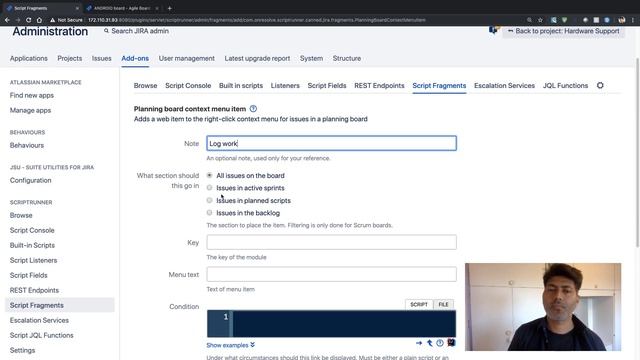This screenshot has height=360, width=640.
Task: Open Find new apps in sidebar
Action: tap(32, 95)
